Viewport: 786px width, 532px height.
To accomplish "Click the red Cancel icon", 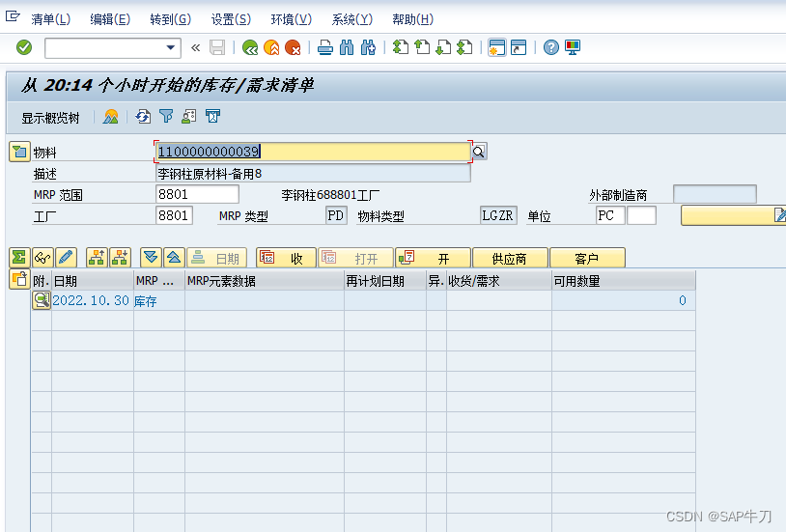I will (x=293, y=47).
